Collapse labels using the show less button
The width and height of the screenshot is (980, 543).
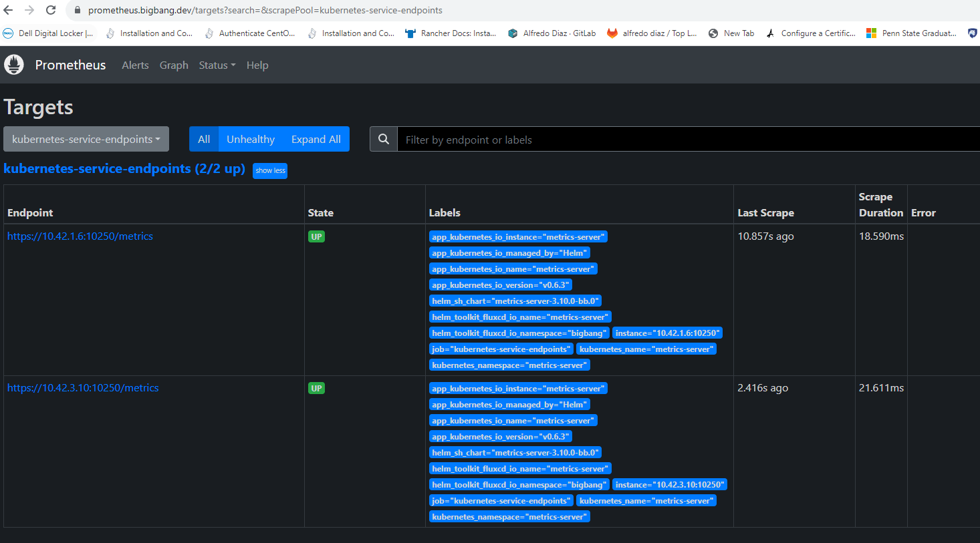click(269, 170)
